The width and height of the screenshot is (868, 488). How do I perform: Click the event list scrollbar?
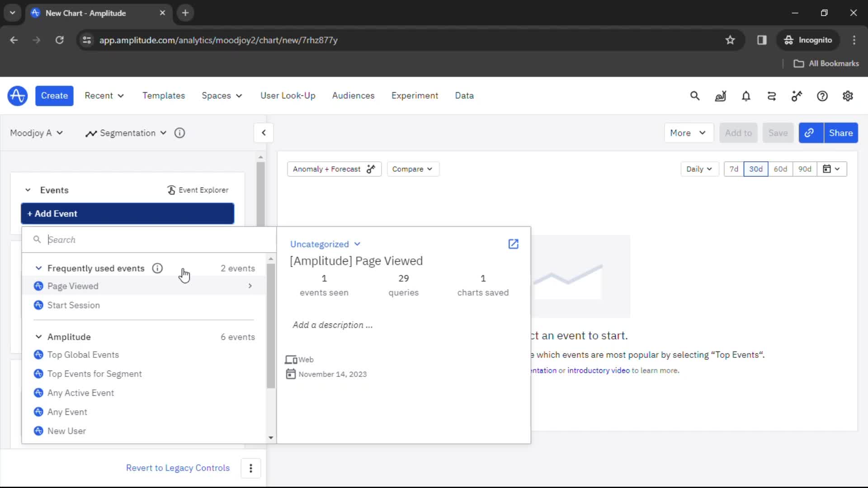[x=271, y=325]
